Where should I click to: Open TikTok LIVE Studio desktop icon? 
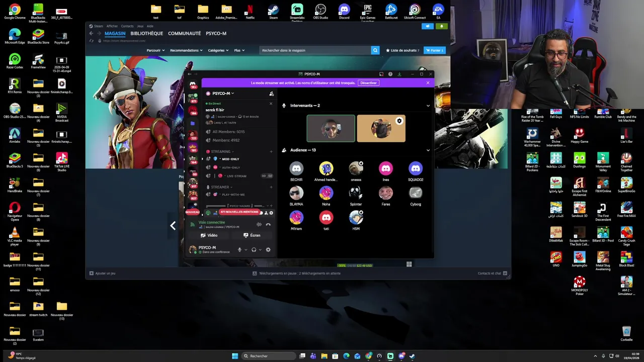click(x=62, y=162)
